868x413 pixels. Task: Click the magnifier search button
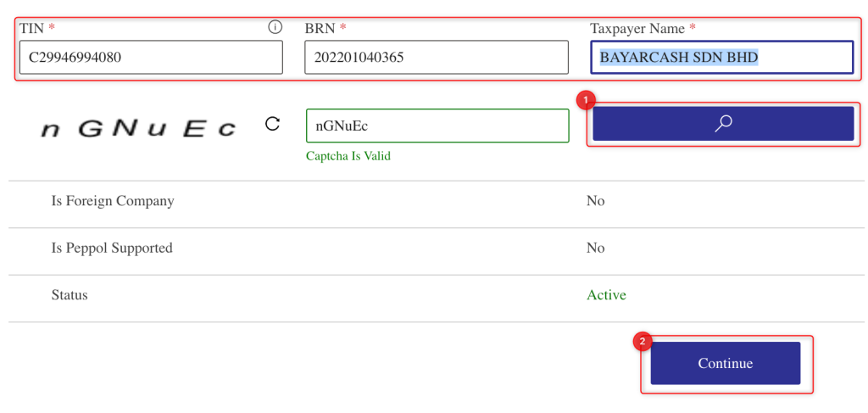tap(724, 124)
